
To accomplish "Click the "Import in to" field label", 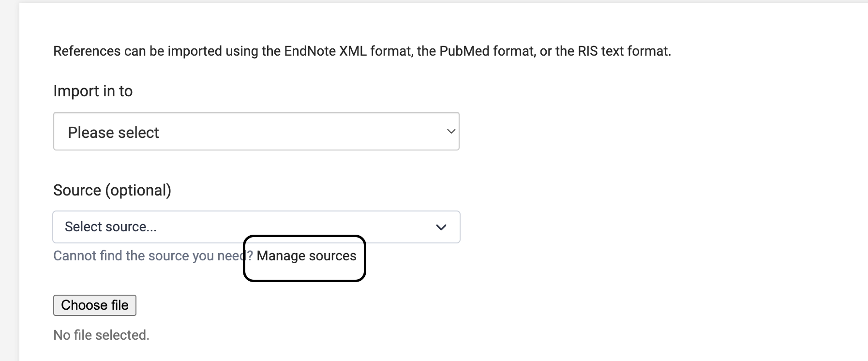I will coord(93,91).
